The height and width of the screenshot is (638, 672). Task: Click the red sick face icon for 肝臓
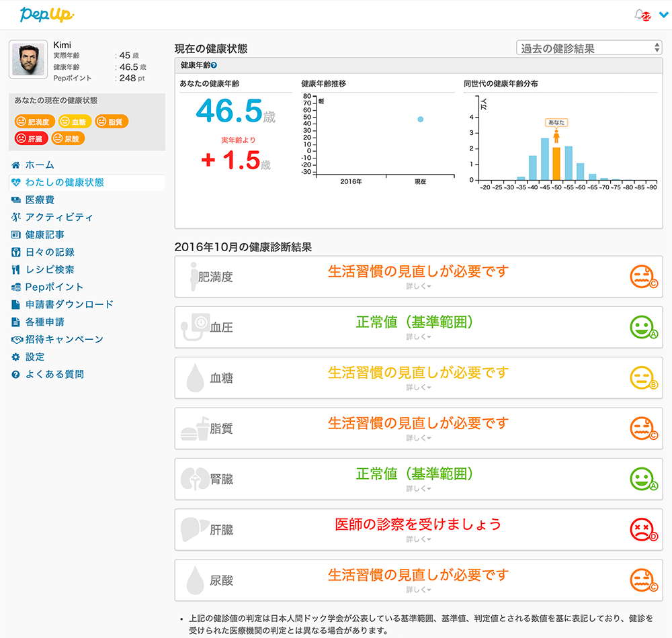coord(642,530)
